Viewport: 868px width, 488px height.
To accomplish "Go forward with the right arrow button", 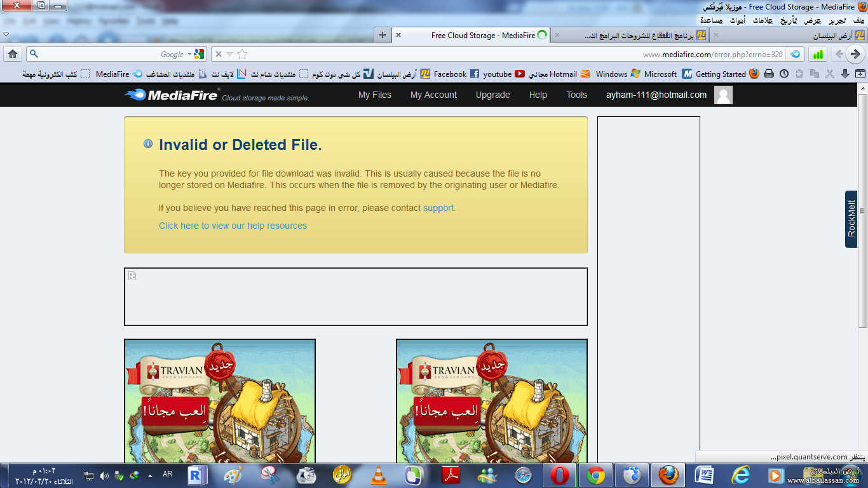I will point(856,54).
